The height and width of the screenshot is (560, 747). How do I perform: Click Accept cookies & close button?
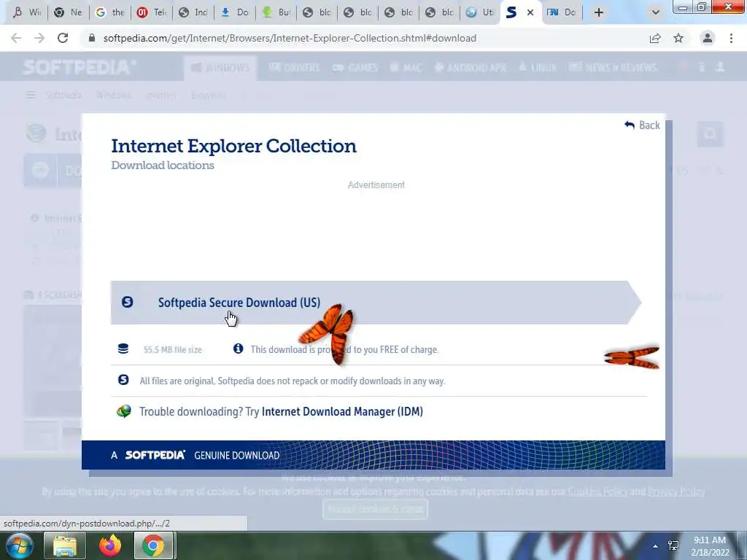coord(376,509)
